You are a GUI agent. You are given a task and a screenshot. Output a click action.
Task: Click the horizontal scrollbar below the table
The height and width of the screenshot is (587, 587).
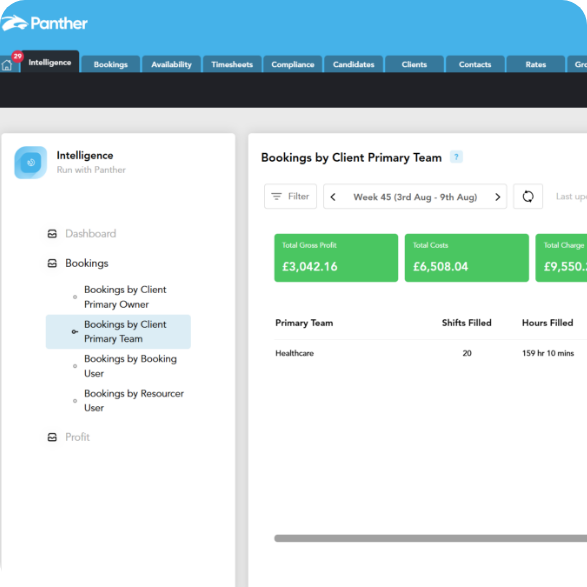coord(431,538)
